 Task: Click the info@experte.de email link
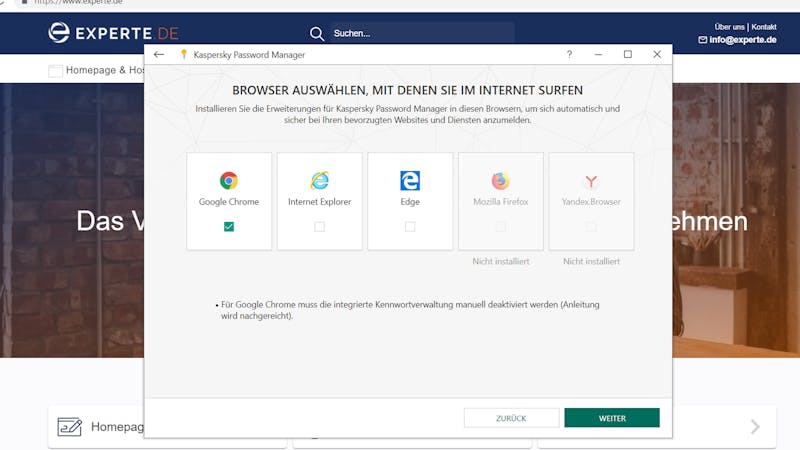coord(743,40)
